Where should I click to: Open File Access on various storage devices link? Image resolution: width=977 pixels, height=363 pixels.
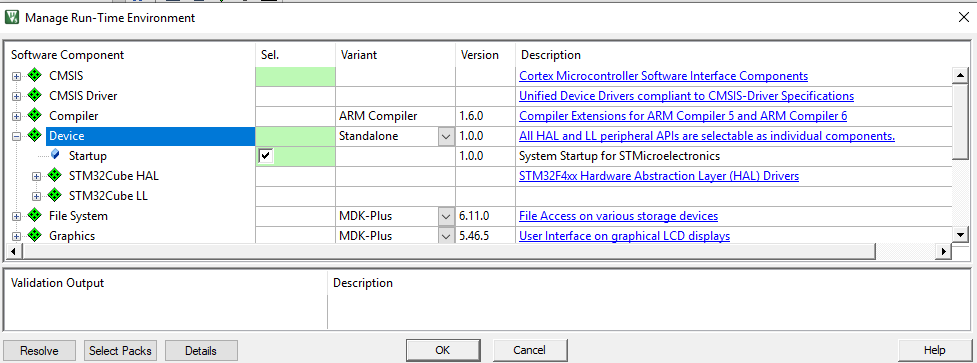[618, 215]
